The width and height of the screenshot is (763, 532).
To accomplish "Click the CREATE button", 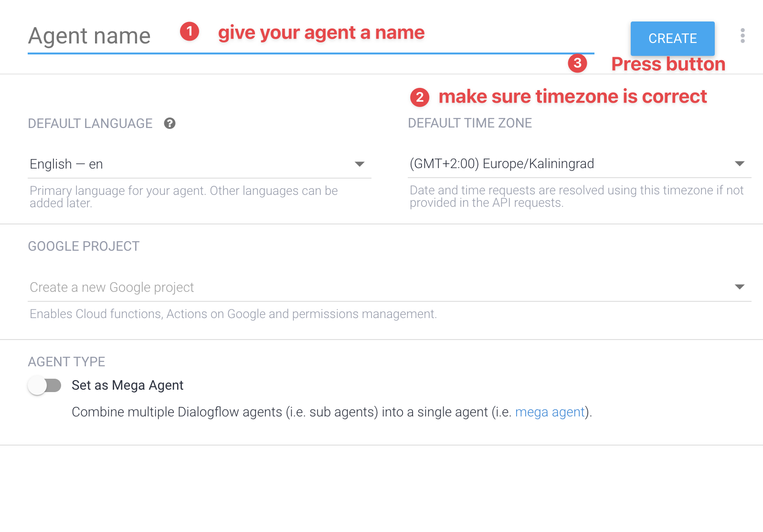I will [x=672, y=38].
